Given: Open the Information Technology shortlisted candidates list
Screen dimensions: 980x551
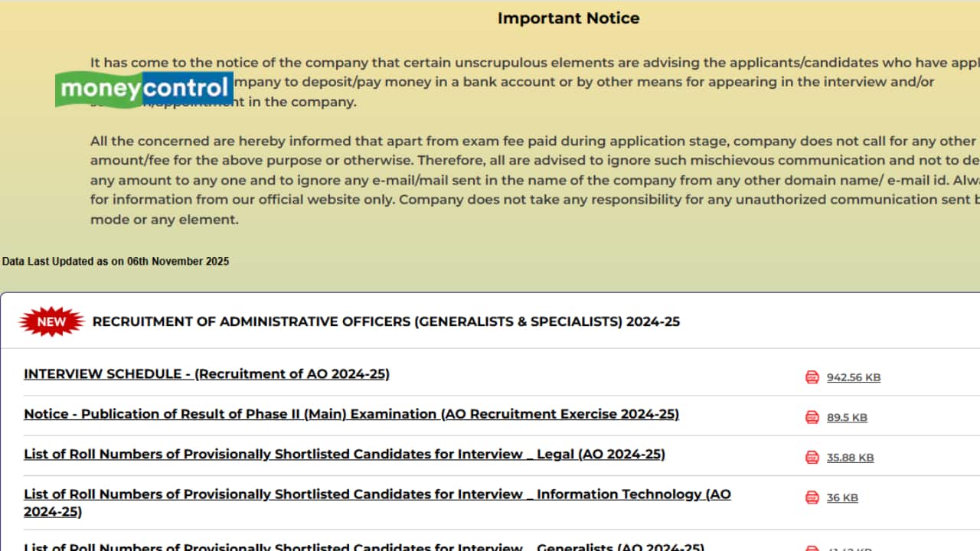Looking at the screenshot, I should pyautogui.click(x=377, y=494).
